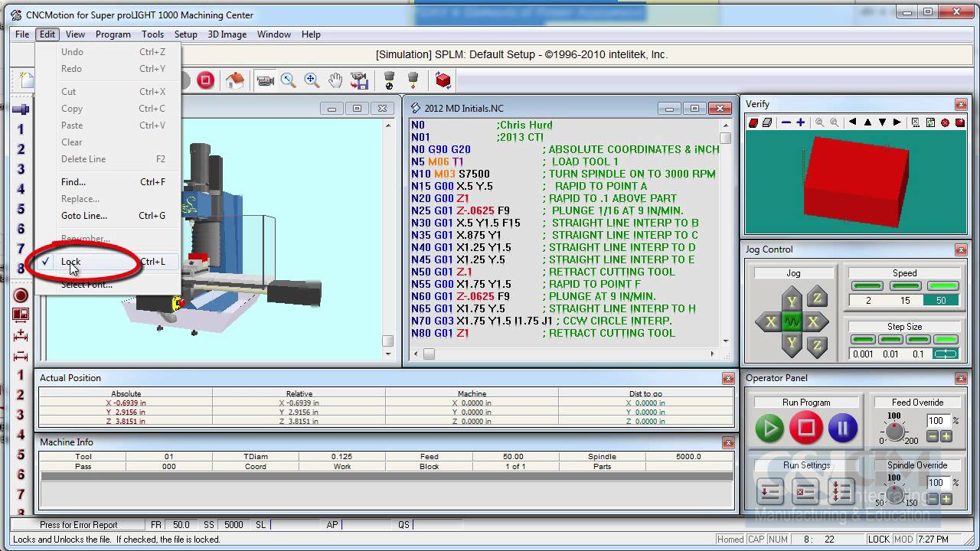The image size is (980, 551).
Task: Choose Goto Line... from Edit menu
Action: point(107,216)
